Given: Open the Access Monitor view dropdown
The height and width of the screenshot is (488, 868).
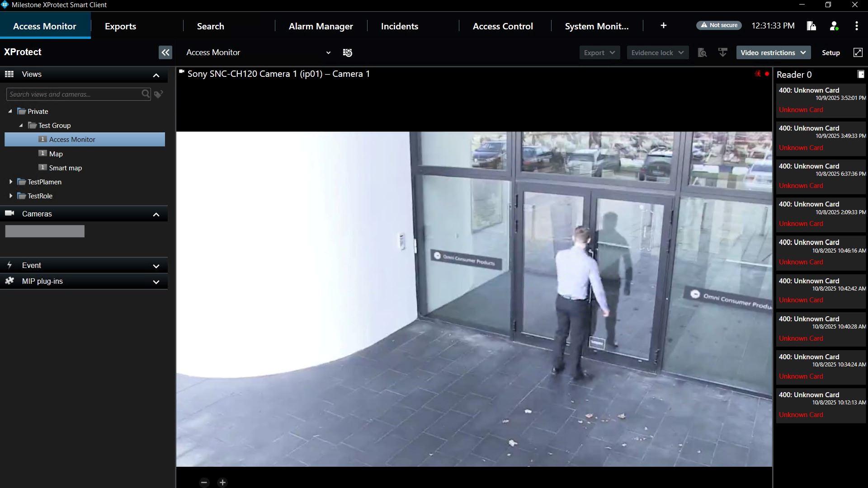Looking at the screenshot, I should pos(328,53).
